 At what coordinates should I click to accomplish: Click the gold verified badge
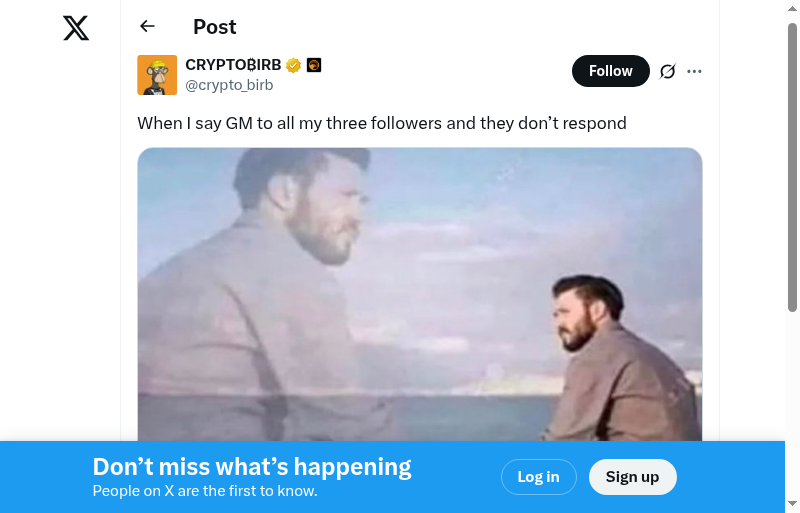[293, 66]
